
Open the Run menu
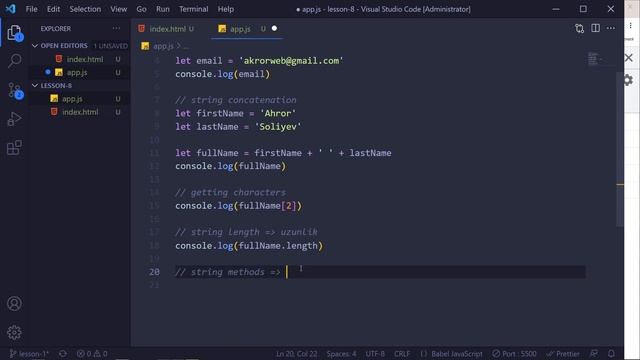coord(162,9)
